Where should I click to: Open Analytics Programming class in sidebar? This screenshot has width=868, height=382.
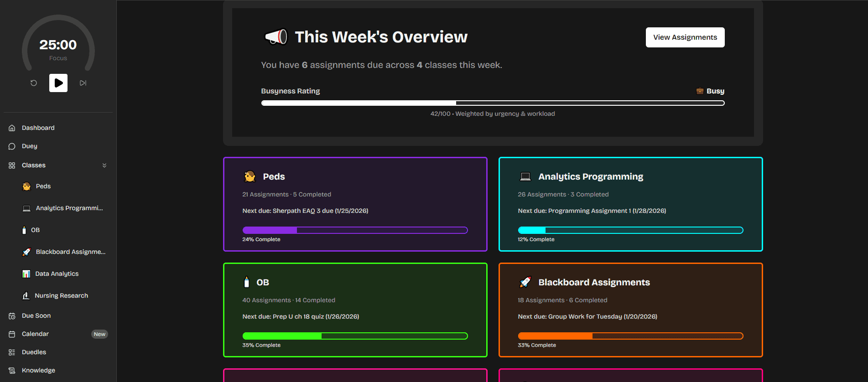(x=69, y=208)
